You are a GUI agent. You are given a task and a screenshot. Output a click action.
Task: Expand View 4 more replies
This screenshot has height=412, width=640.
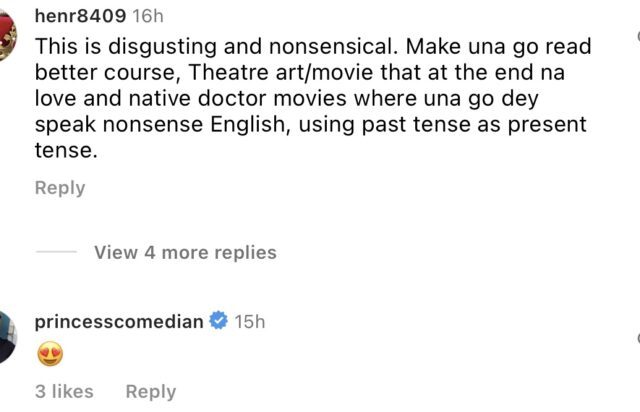click(x=185, y=253)
